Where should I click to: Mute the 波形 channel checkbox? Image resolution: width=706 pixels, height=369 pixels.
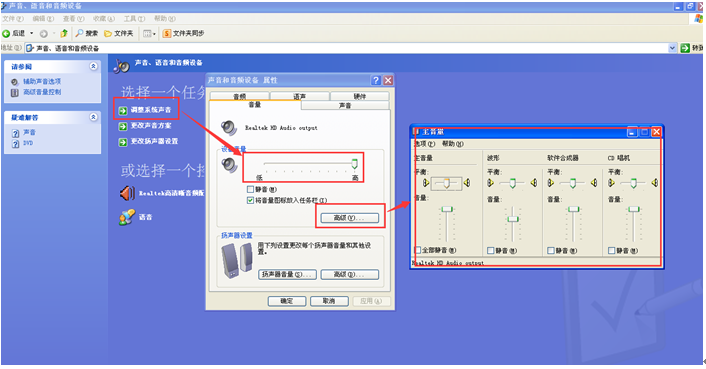point(491,250)
